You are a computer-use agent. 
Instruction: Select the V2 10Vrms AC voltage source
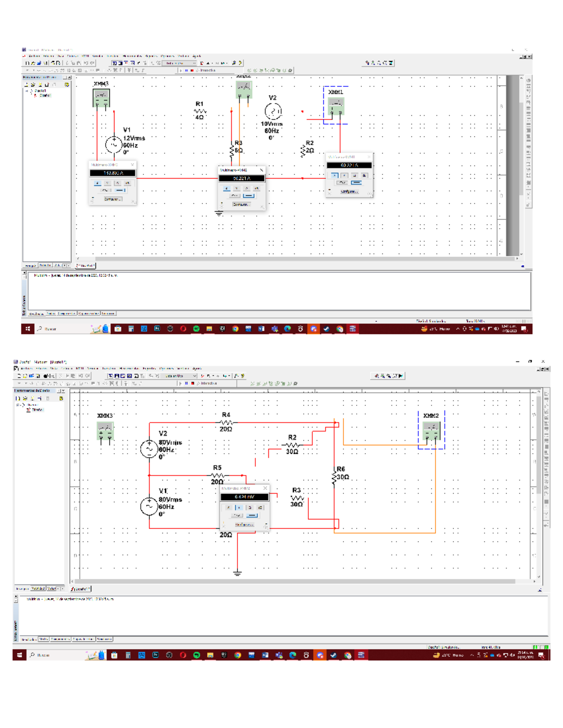coord(273,112)
